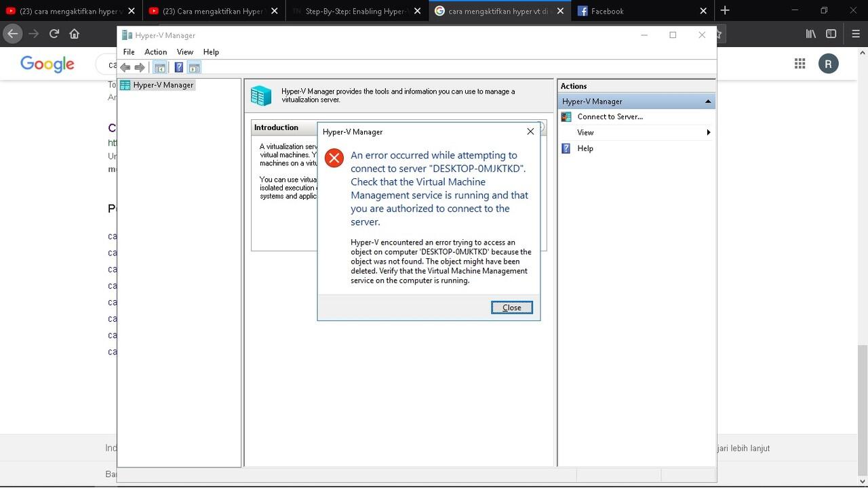Expand the View submenu arrow in Actions

(x=708, y=133)
